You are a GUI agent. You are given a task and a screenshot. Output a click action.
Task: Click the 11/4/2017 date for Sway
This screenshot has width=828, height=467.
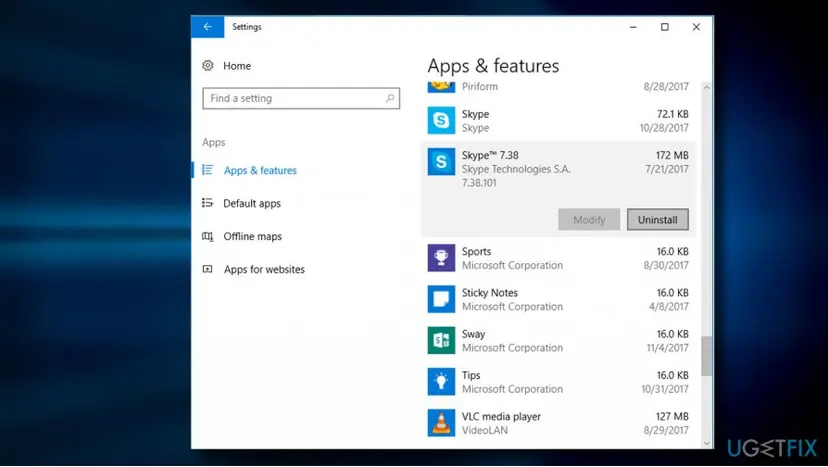click(668, 348)
